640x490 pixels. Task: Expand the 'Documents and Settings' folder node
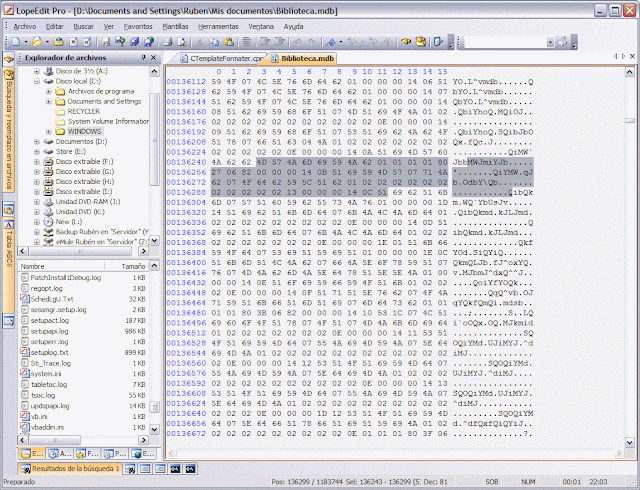[49, 101]
